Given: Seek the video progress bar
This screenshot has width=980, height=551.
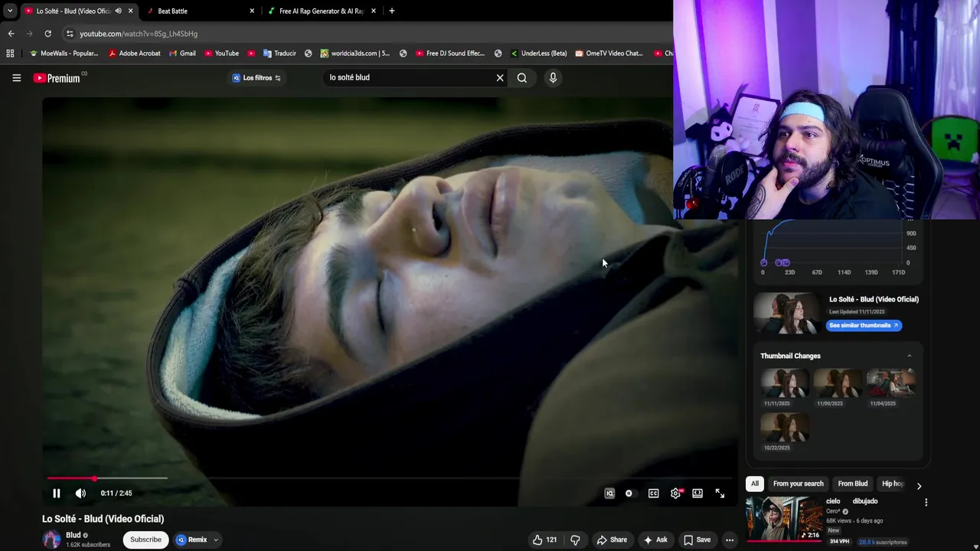Looking at the screenshot, I should click(x=389, y=478).
